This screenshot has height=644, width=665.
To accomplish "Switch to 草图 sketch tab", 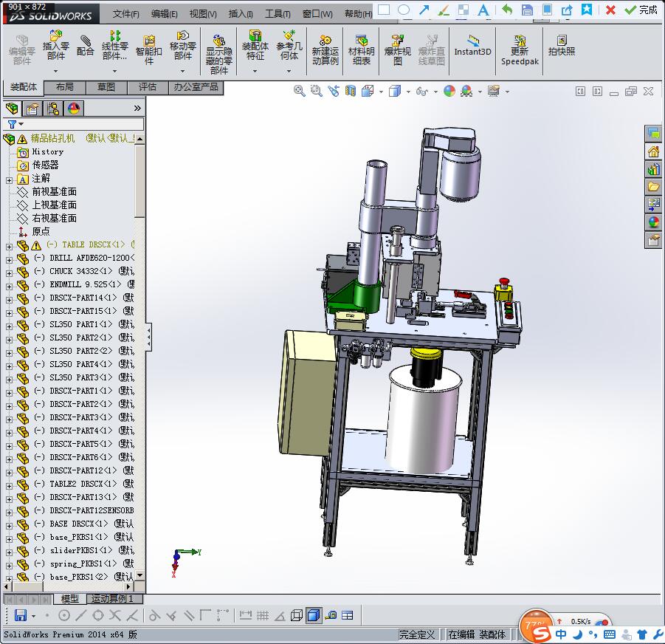I will pyautogui.click(x=106, y=87).
